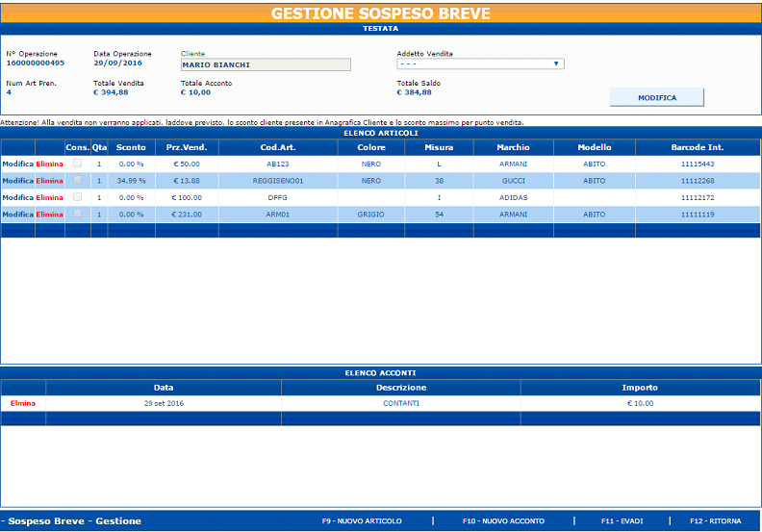Click the barcode 11112268

(698, 181)
